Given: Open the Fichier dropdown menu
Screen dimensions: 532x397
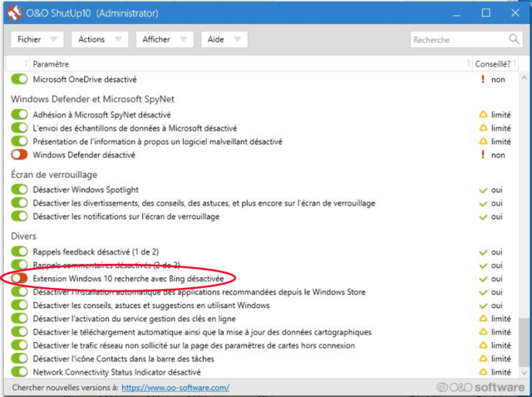Looking at the screenshot, I should pos(37,39).
